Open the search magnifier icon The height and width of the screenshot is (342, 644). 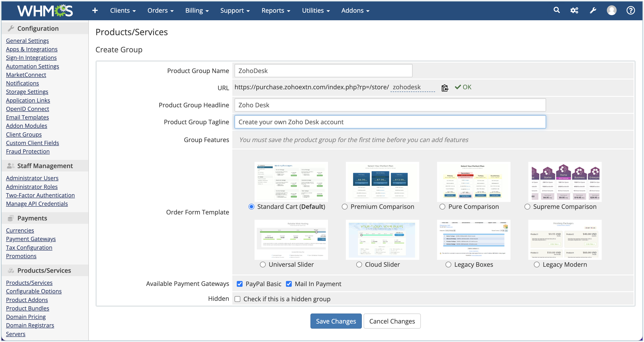pyautogui.click(x=557, y=10)
